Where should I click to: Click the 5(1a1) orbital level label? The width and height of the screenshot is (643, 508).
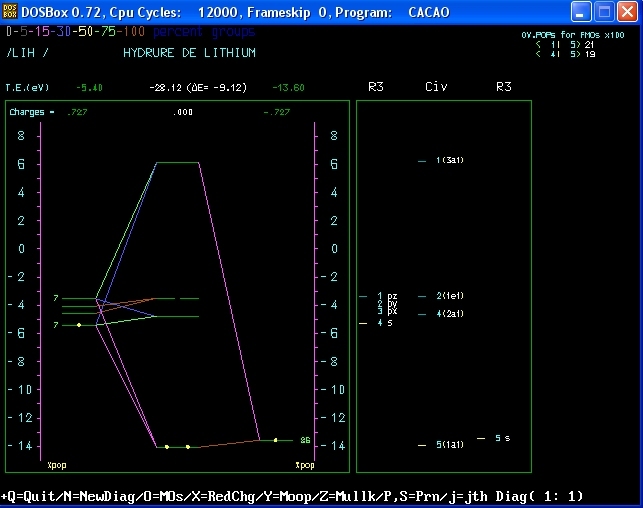[450, 444]
